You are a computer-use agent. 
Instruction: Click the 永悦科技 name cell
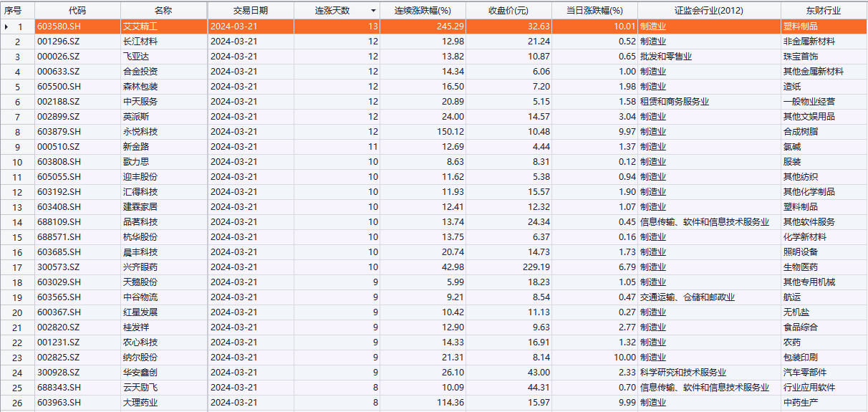[163, 132]
